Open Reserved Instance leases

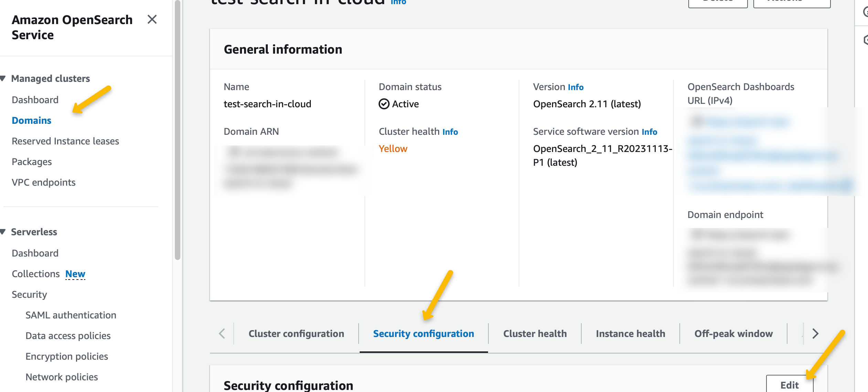[65, 141]
